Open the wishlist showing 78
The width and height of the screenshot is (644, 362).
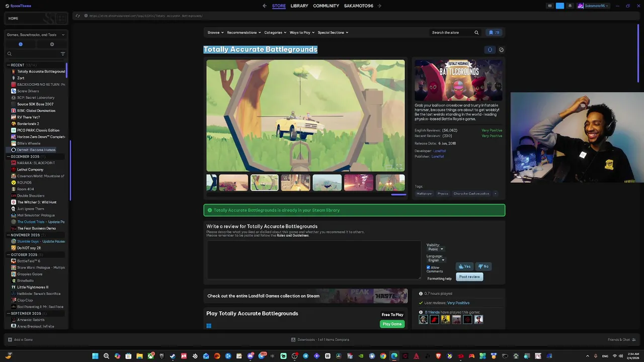[494, 33]
